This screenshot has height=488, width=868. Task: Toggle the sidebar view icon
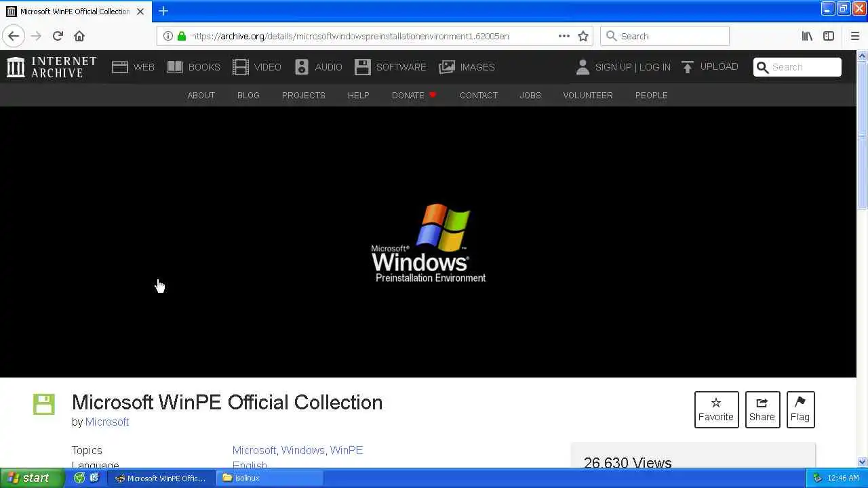click(829, 36)
